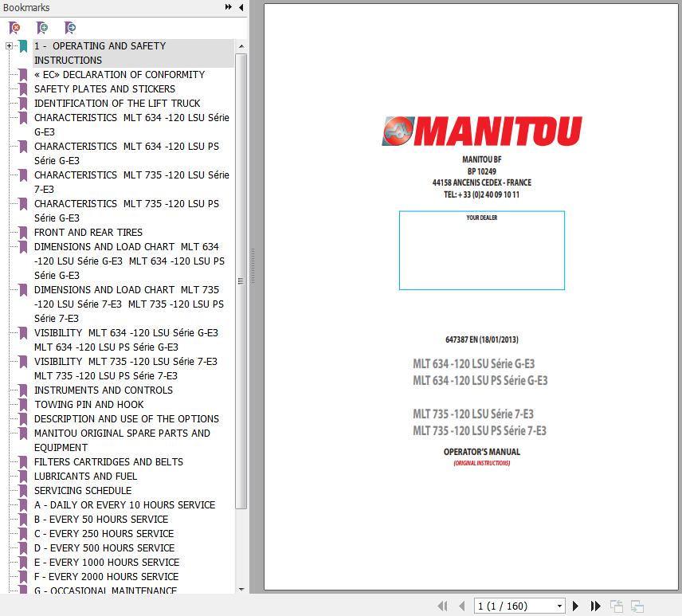
Task: Click bookmark icon beside SAFETY PLATES AND STICKERS
Action: [x=23, y=89]
